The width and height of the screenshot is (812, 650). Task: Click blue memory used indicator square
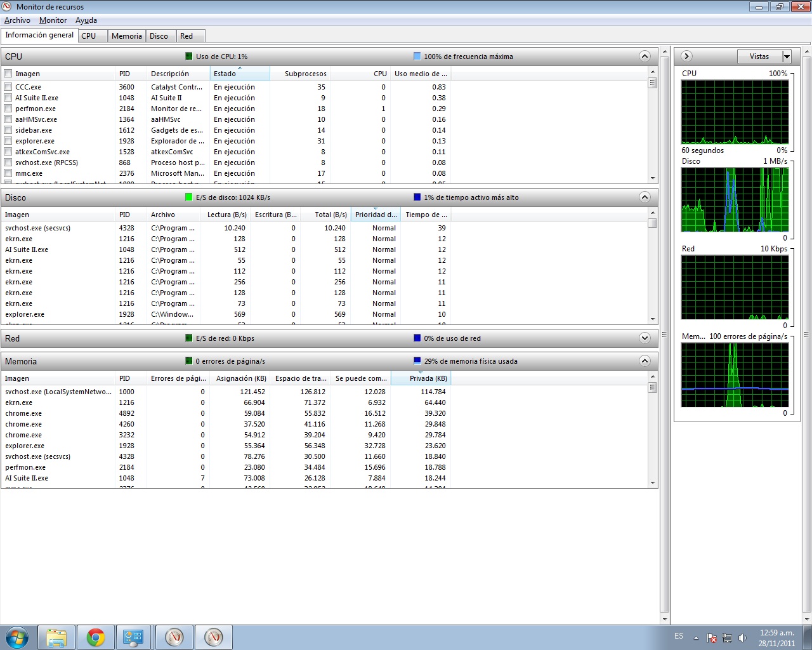point(417,361)
